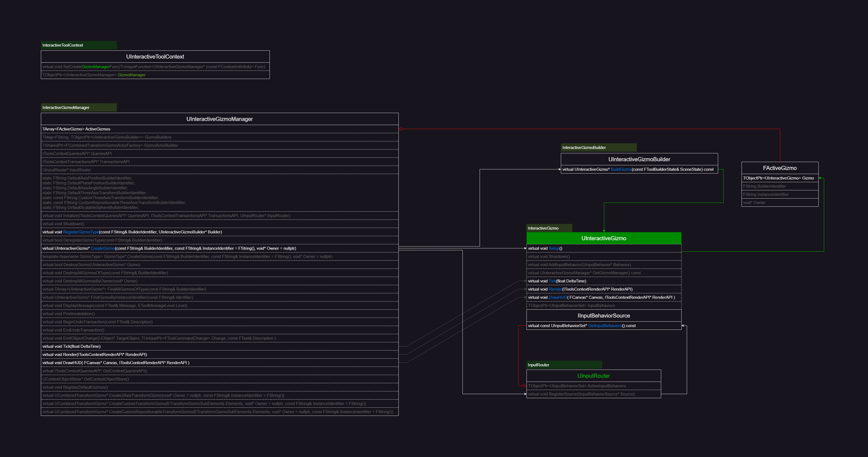This screenshot has height=457, width=868.
Task: Select the green UInteractiveGizmo class header
Action: [603, 238]
